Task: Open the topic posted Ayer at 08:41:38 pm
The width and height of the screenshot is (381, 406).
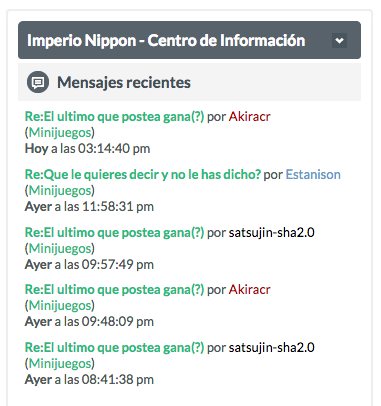Action: (x=114, y=347)
